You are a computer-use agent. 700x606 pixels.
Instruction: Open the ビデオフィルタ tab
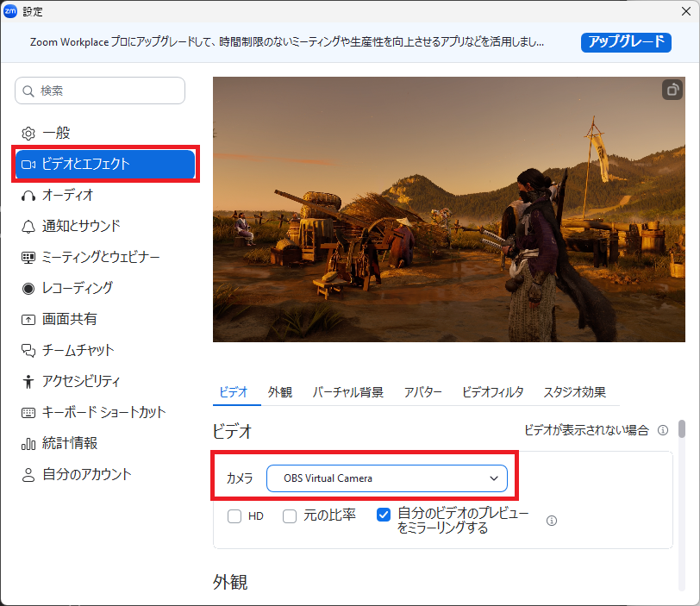[x=492, y=392]
